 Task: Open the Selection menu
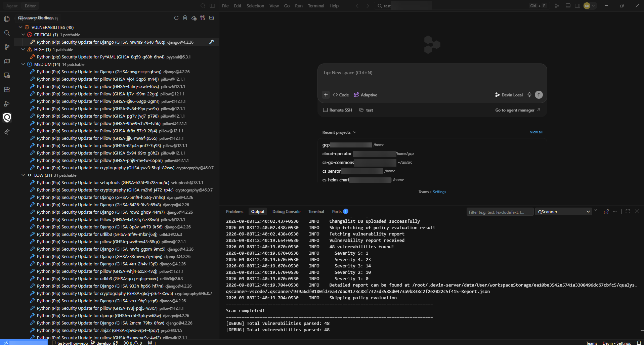point(255,6)
